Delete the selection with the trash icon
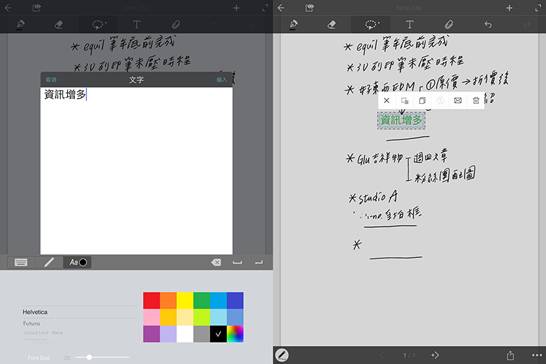The height and width of the screenshot is (364, 546). [x=476, y=101]
